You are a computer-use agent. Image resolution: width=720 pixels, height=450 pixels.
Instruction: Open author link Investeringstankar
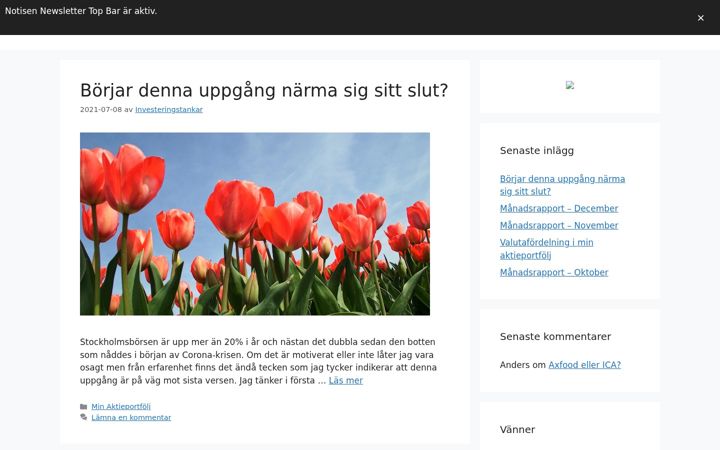click(169, 109)
